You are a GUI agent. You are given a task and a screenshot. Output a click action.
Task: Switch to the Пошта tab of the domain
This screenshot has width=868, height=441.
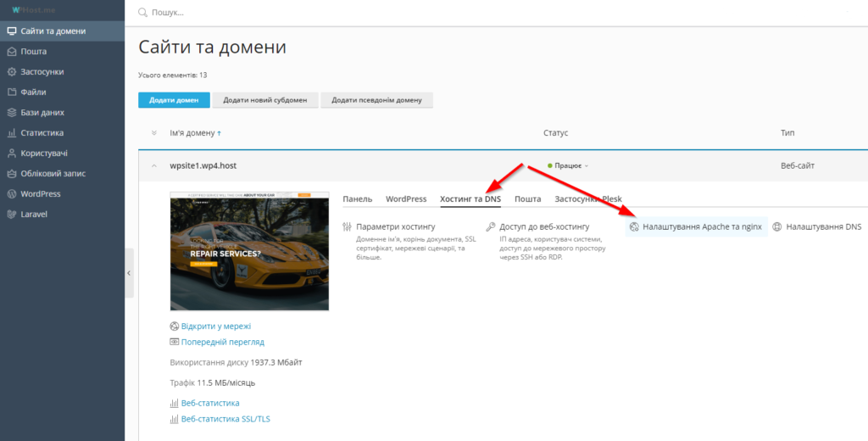(x=527, y=199)
